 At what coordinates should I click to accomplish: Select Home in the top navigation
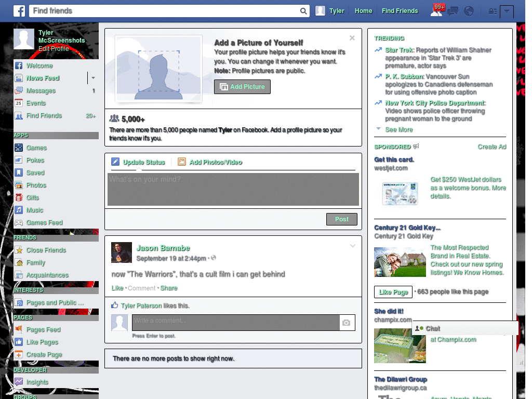click(x=363, y=11)
